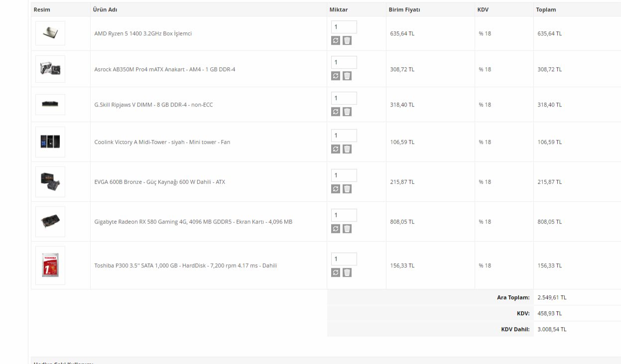Refresh quantity for EVGA 600B Bronze
The width and height of the screenshot is (621, 364).
[336, 189]
